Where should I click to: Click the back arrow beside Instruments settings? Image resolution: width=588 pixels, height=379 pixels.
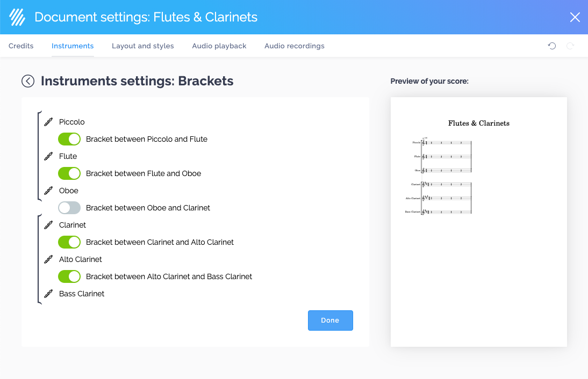28,81
